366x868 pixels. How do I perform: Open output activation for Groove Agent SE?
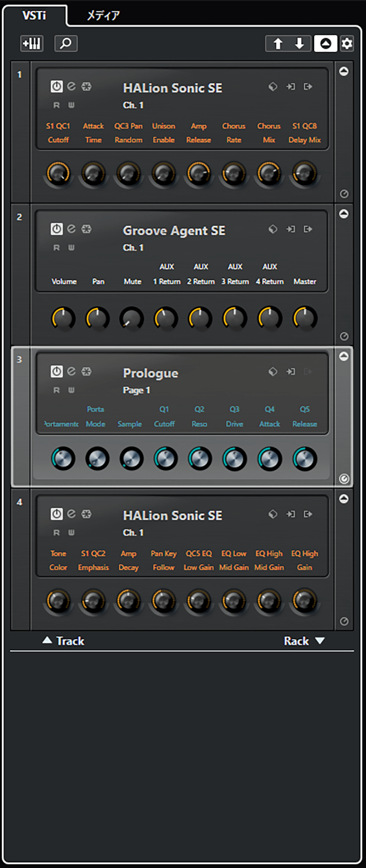(x=308, y=229)
